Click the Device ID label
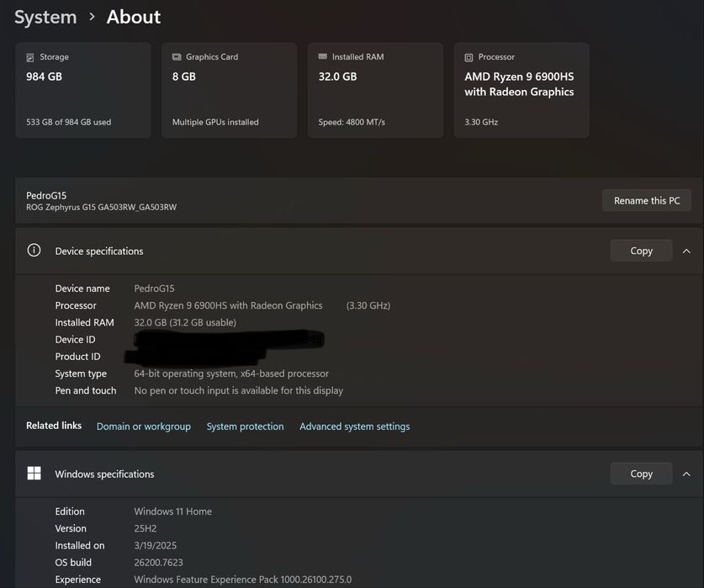This screenshot has width=704, height=588. pyautogui.click(x=75, y=340)
